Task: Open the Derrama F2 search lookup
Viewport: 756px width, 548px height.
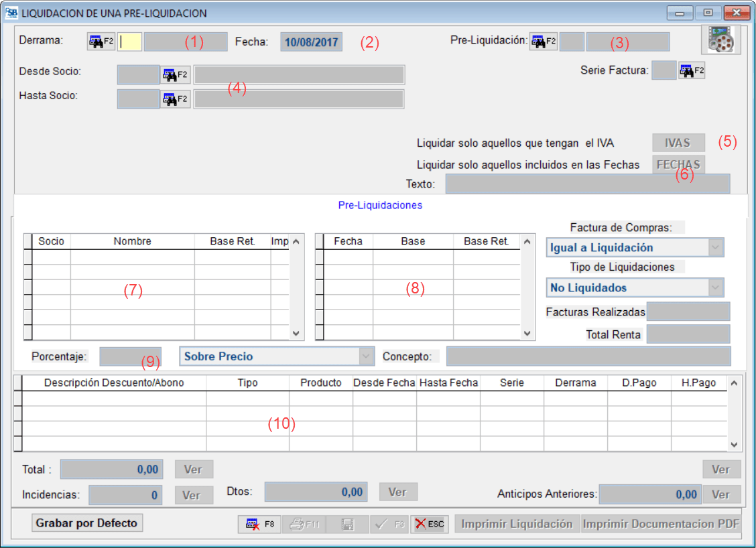Action: coord(101,42)
